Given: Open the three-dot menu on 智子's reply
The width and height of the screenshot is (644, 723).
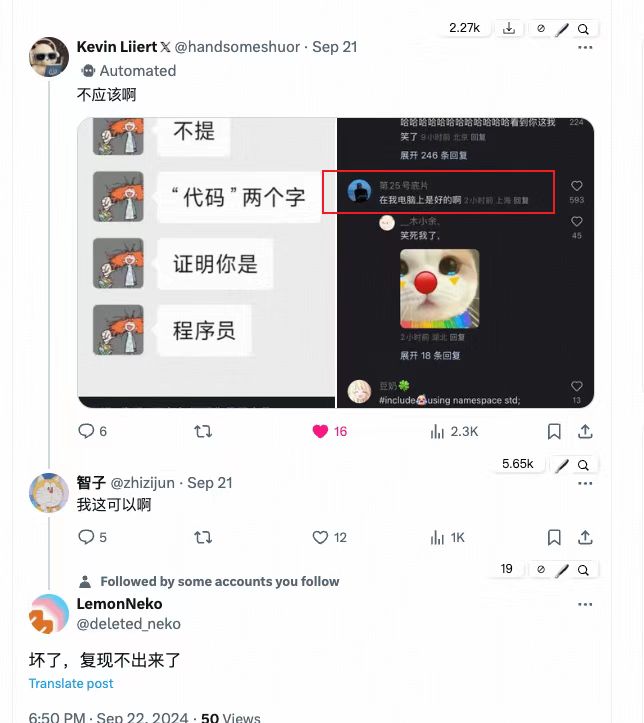Looking at the screenshot, I should click(x=585, y=483).
